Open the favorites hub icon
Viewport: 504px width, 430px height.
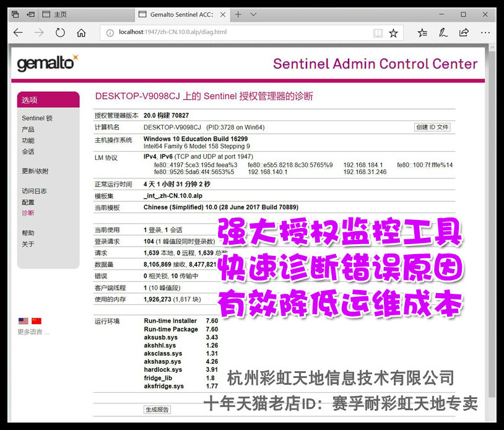[422, 32]
